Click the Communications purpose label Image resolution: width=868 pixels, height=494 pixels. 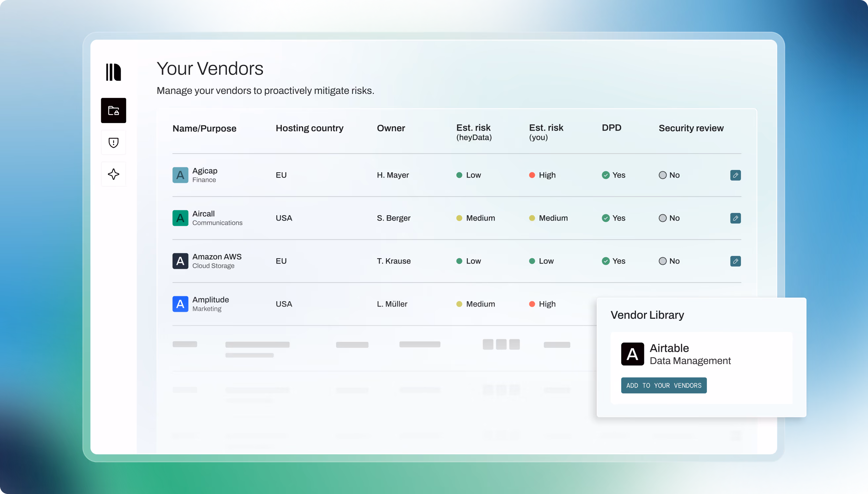click(x=217, y=223)
